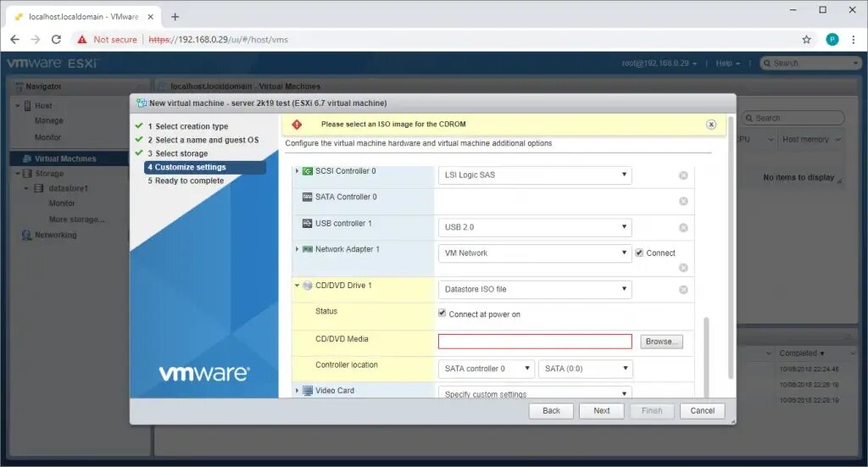Image resolution: width=868 pixels, height=467 pixels.
Task: Click the Back button
Action: (x=551, y=411)
